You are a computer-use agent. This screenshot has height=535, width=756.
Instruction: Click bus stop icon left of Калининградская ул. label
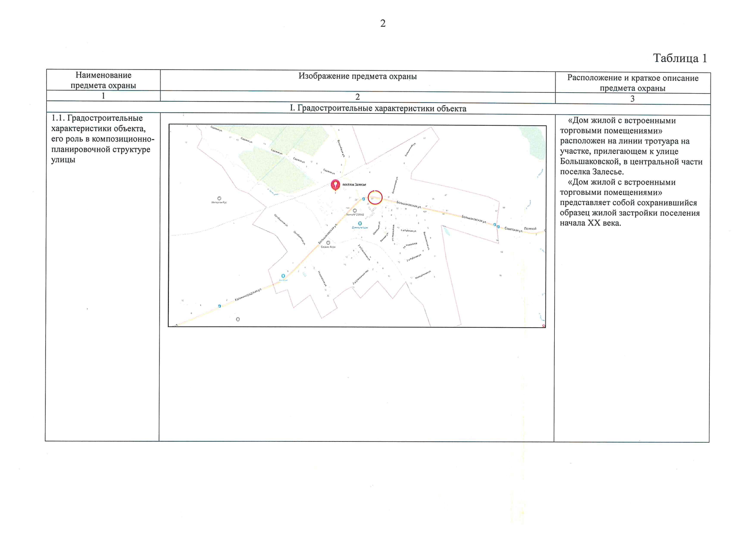coord(219,306)
